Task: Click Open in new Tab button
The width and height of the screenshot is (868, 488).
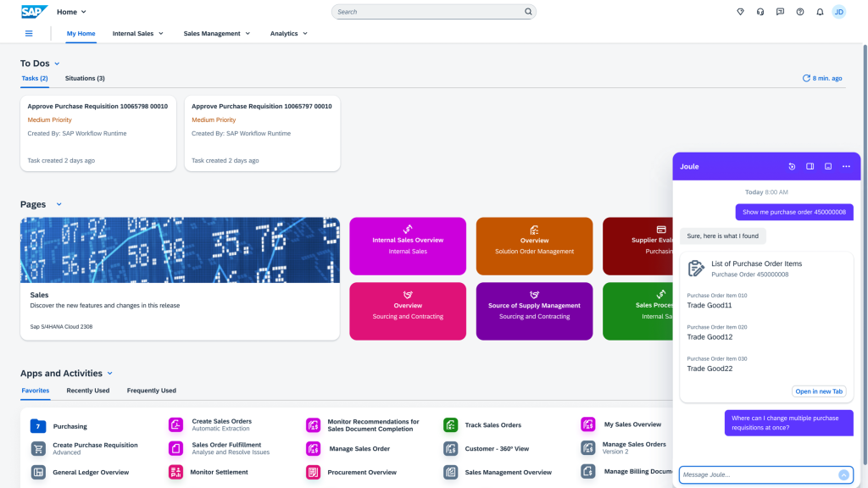Action: click(819, 391)
